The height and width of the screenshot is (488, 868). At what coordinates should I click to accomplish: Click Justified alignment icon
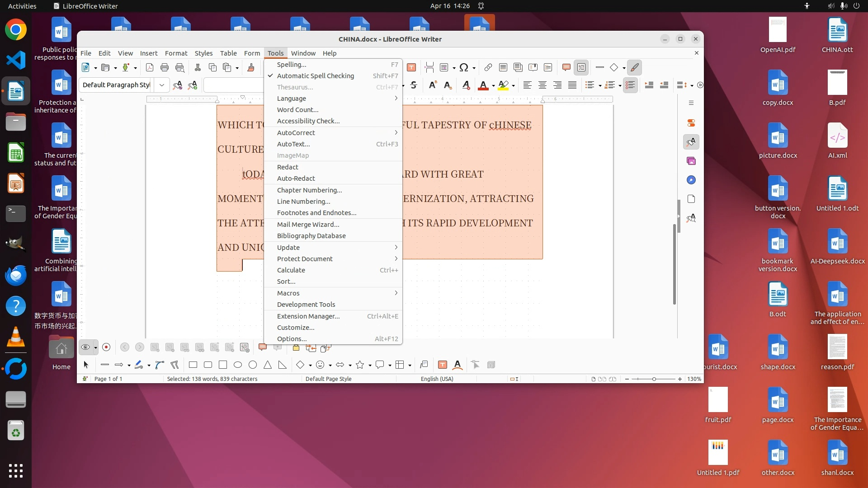click(x=572, y=85)
